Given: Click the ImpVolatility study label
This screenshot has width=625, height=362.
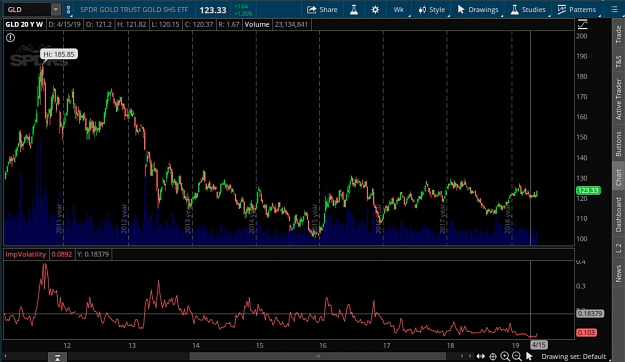Looking at the screenshot, I should click(26, 254).
